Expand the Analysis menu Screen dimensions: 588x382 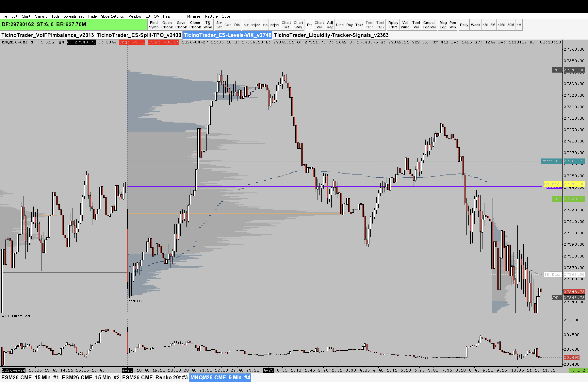41,16
